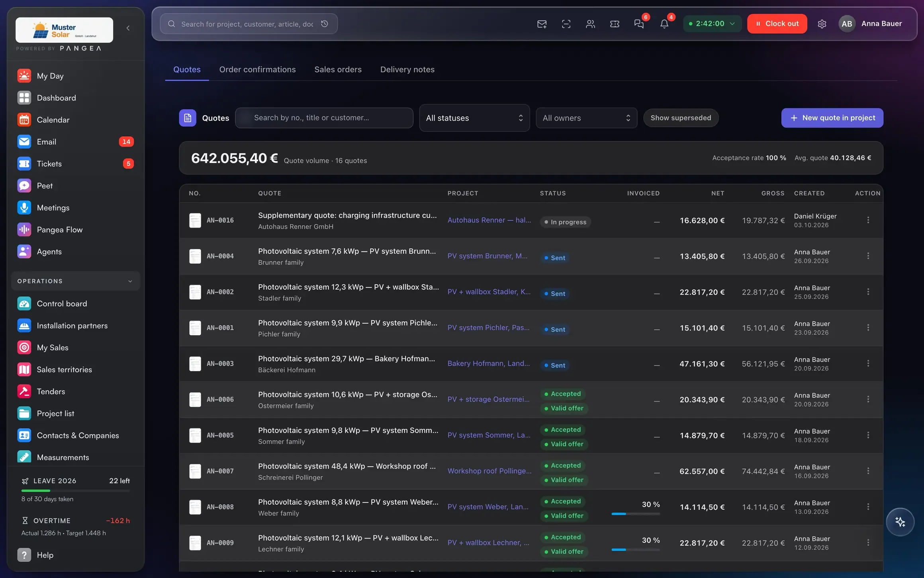Click search history clock icon
Image resolution: width=924 pixels, height=578 pixels.
point(325,24)
